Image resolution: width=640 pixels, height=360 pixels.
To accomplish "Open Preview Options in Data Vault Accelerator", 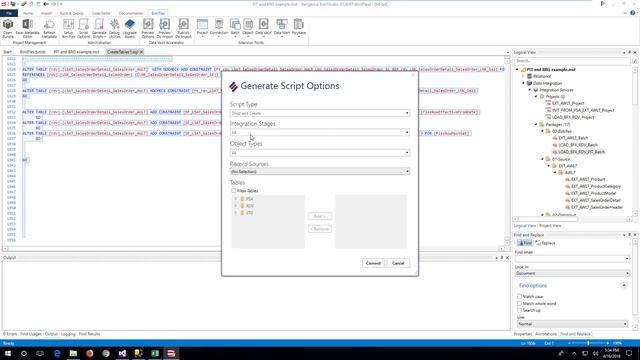I will (x=148, y=28).
